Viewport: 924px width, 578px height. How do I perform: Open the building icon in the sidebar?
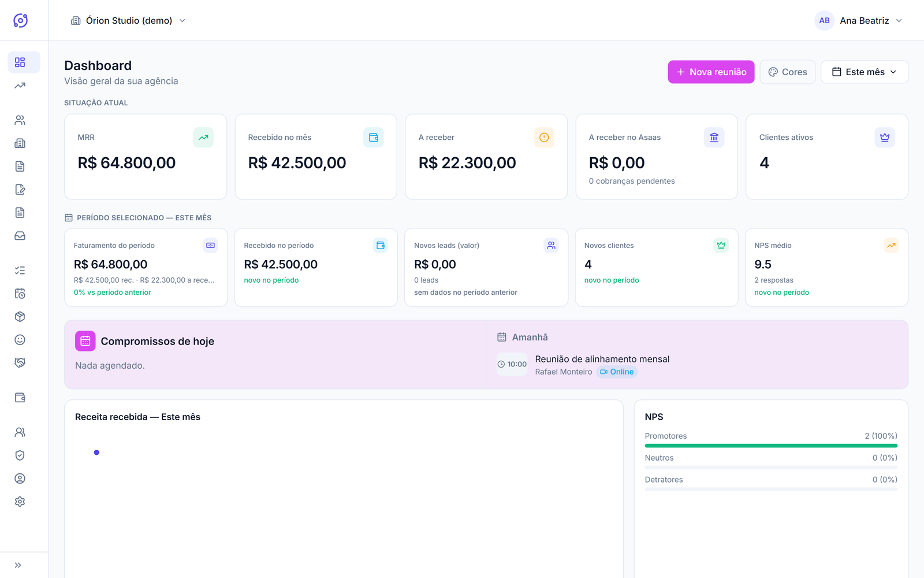coord(20,143)
